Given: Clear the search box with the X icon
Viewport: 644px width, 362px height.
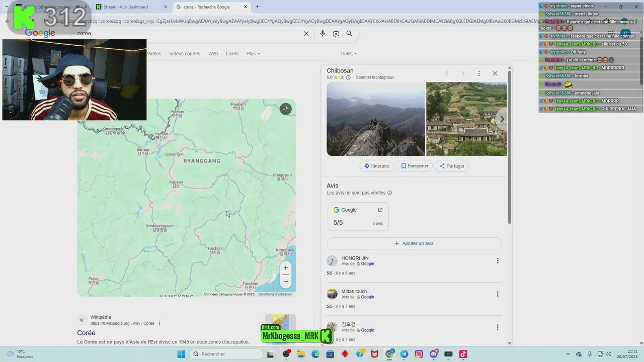Looking at the screenshot, I should pyautogui.click(x=306, y=34).
